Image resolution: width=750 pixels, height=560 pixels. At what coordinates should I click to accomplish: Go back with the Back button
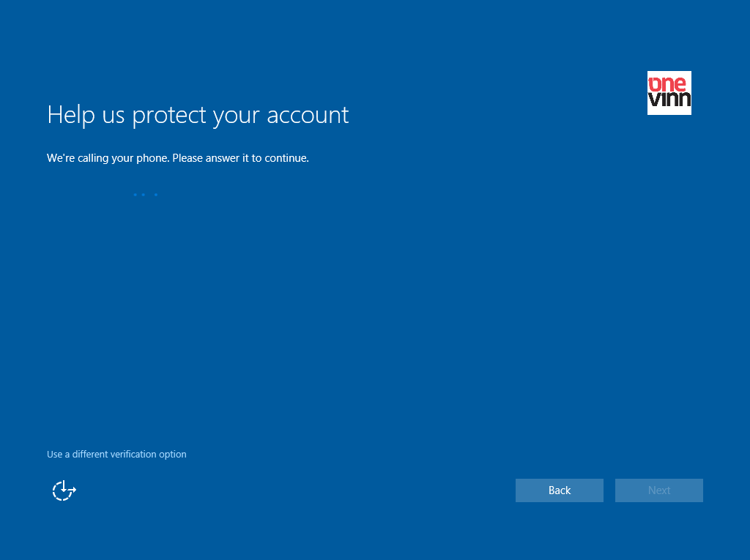(559, 490)
